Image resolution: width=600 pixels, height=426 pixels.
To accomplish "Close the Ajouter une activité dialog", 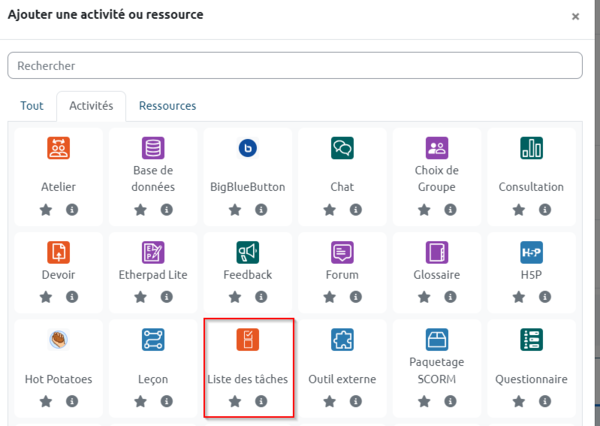I will tap(575, 16).
